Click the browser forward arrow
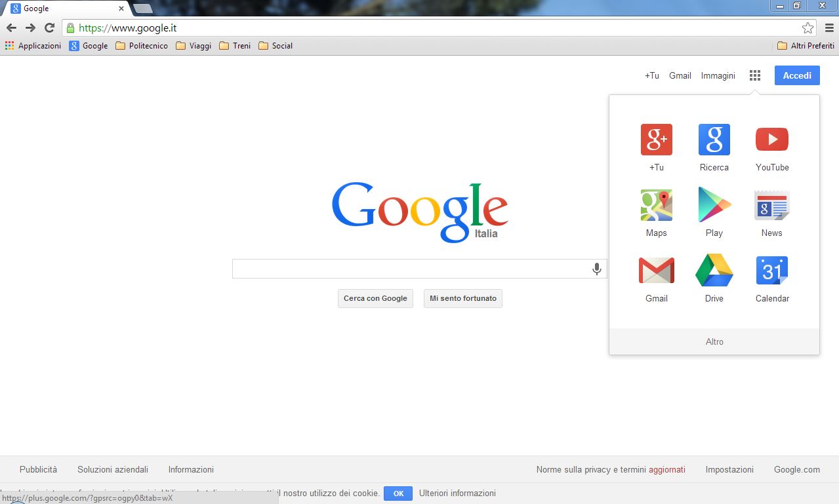 click(x=30, y=28)
